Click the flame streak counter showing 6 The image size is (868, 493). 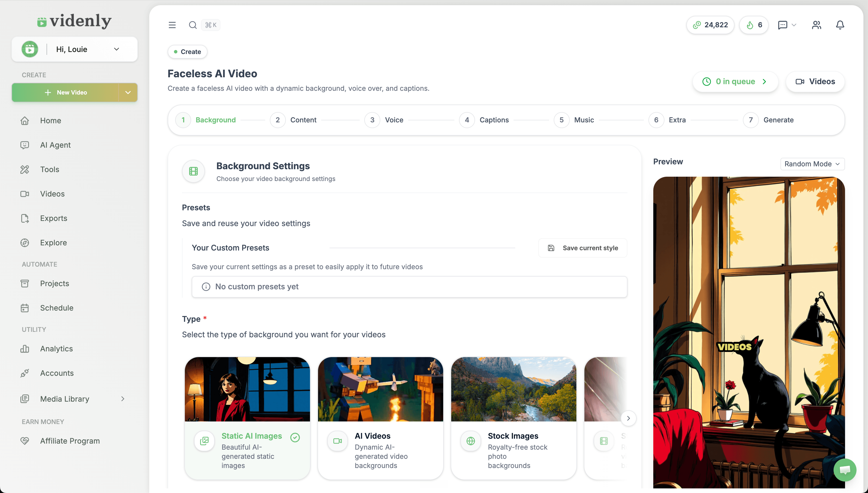[754, 25]
